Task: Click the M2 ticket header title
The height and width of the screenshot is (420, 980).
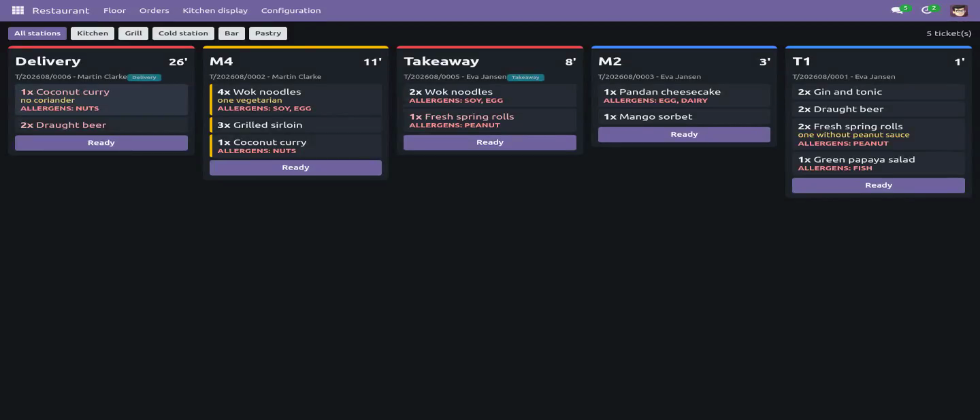Action: pos(610,62)
